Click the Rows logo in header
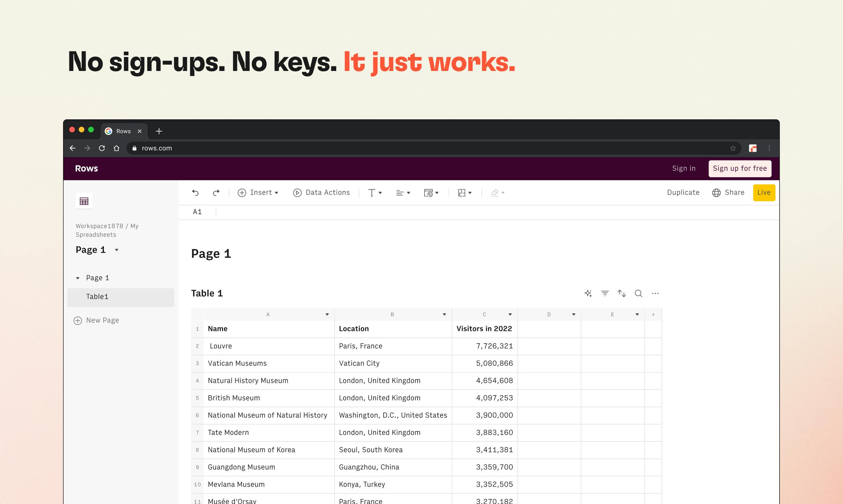Viewport: 843px width, 504px height. (x=86, y=168)
